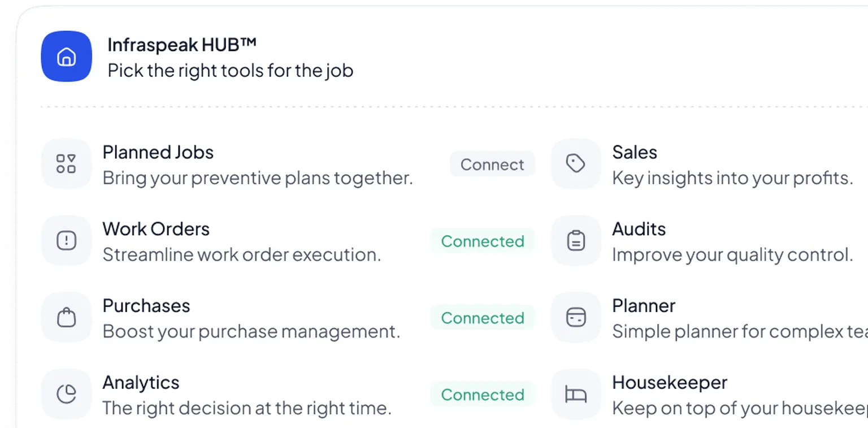Open the Planned Jobs title
Image resolution: width=868 pixels, height=428 pixels.
[158, 152]
